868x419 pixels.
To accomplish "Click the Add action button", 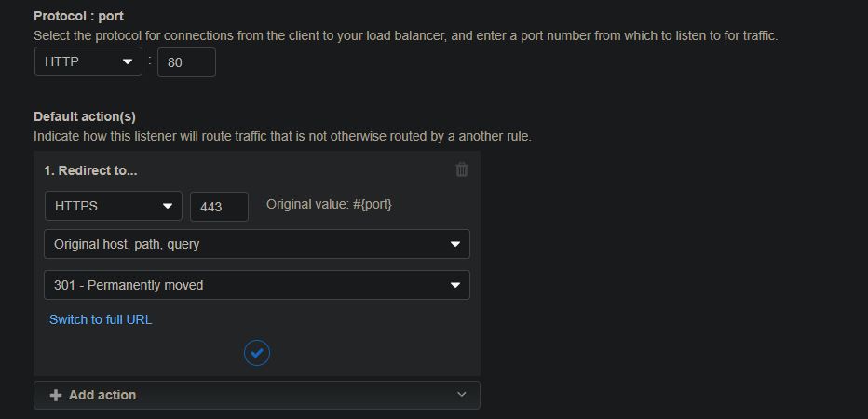I will point(257,395).
